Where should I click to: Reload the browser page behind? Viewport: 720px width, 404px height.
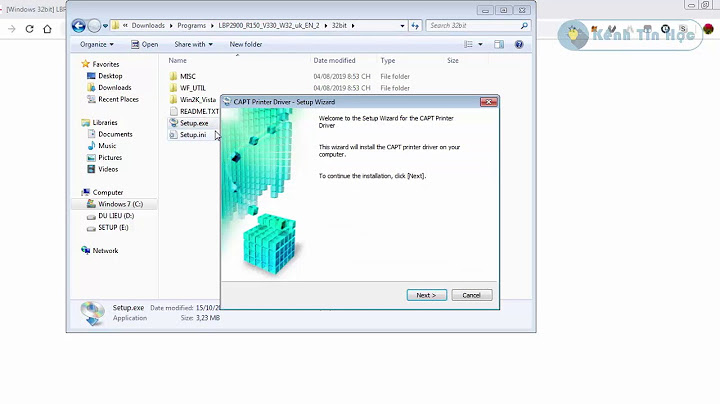coord(29,29)
